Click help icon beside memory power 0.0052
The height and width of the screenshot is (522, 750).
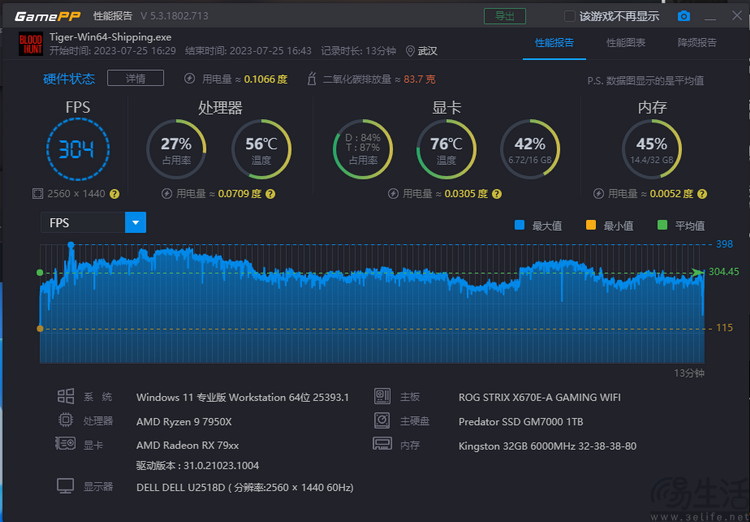click(702, 194)
